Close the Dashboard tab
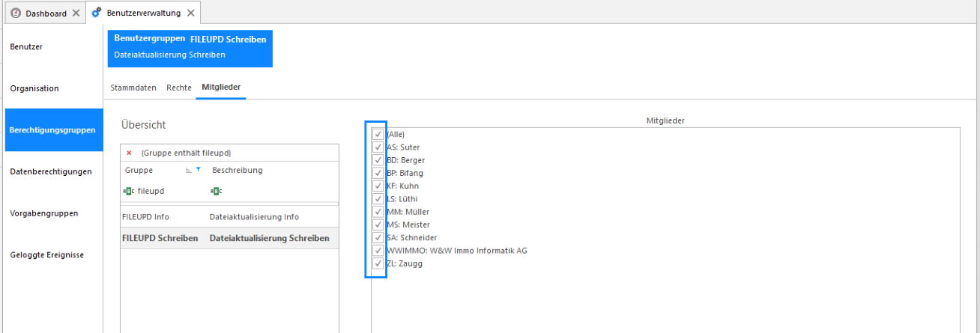 coord(76,13)
